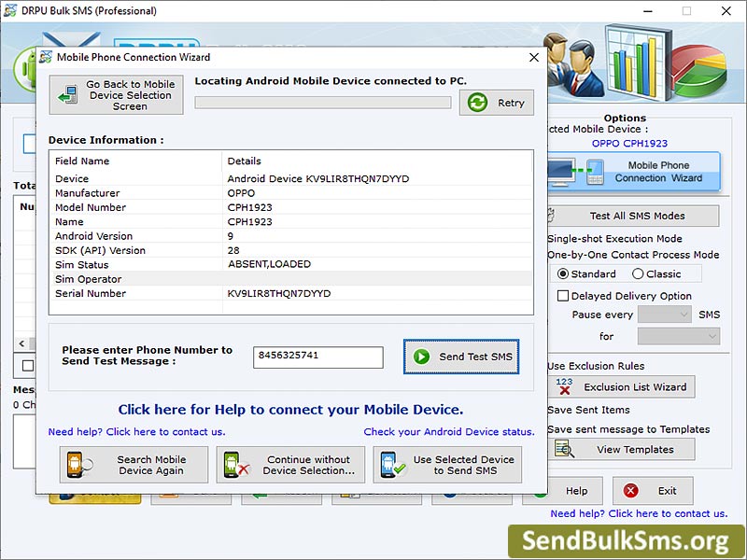Click the green play icon on Send Test SMS

(422, 357)
